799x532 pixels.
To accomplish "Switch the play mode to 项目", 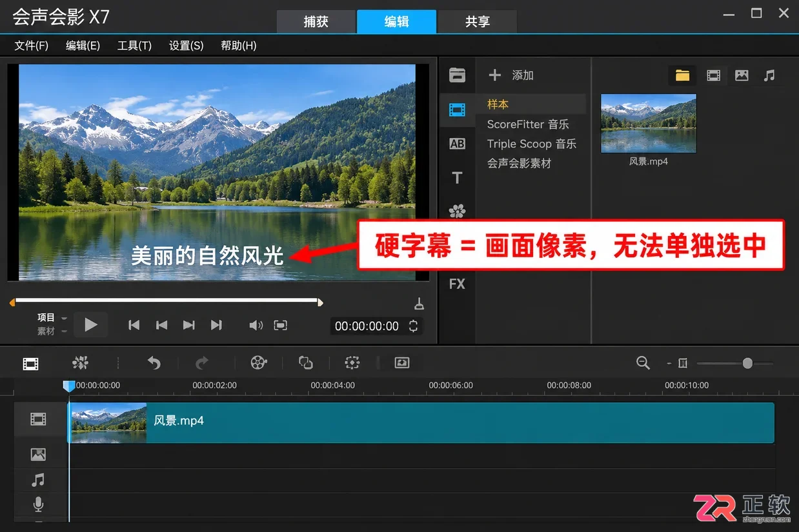I will (x=46, y=317).
